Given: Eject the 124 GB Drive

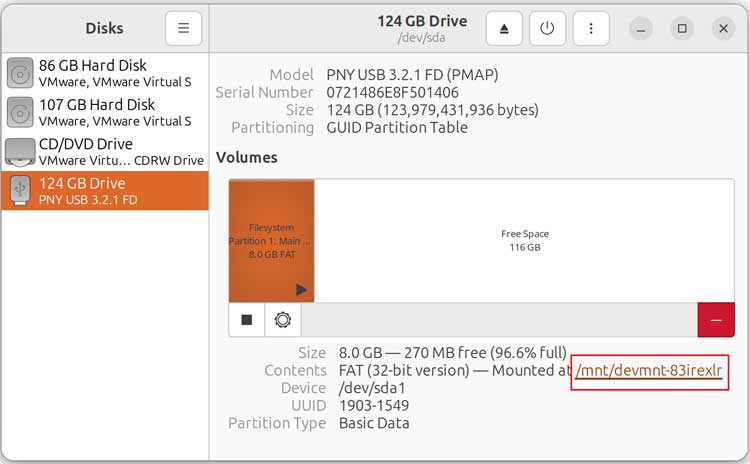Looking at the screenshot, I should click(x=504, y=29).
